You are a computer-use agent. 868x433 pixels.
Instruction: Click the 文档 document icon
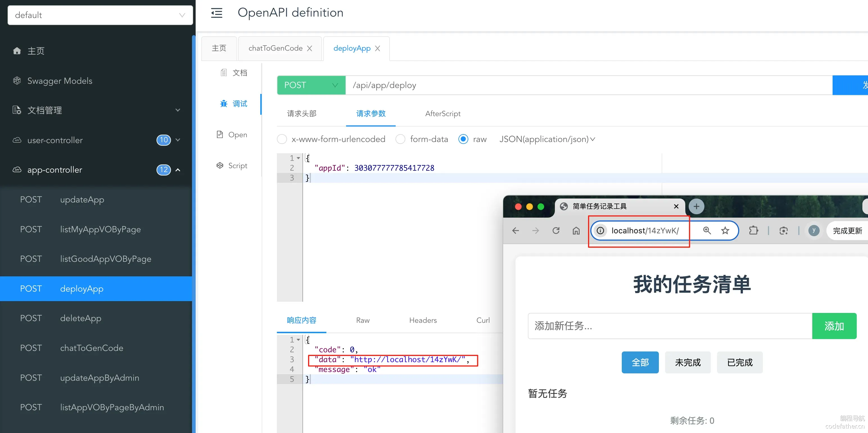coord(223,73)
